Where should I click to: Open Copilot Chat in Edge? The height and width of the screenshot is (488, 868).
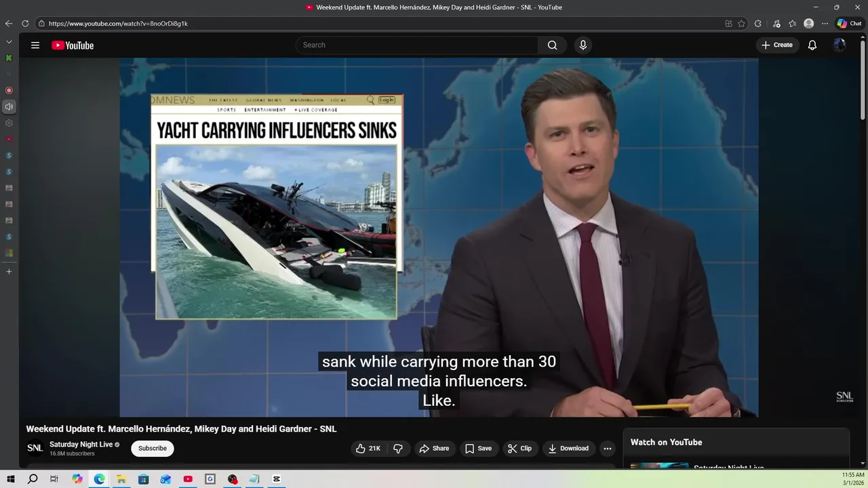point(849,23)
